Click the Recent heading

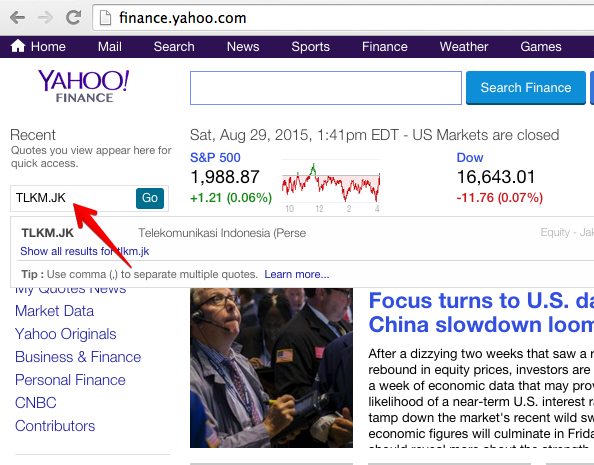coord(33,135)
